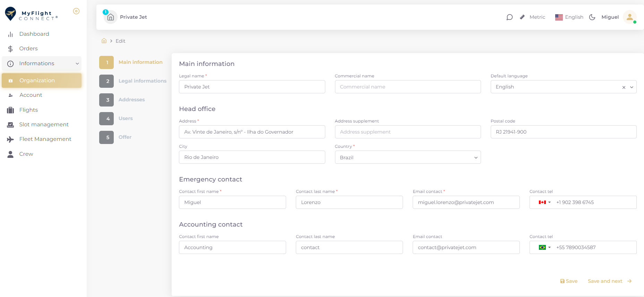Open the Country dropdown showing Brazil
Image resolution: width=644 pixels, height=297 pixels.
point(407,158)
